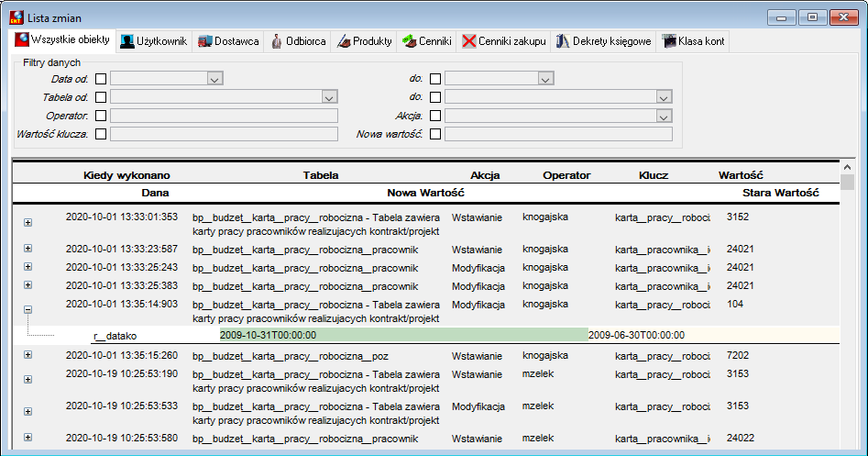Expand the row dated 2020-10-01 13:33:25:243

[27, 266]
